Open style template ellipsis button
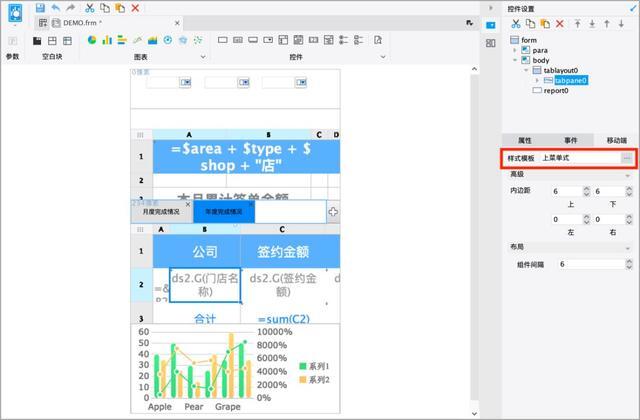The width and height of the screenshot is (640, 420). tap(627, 158)
